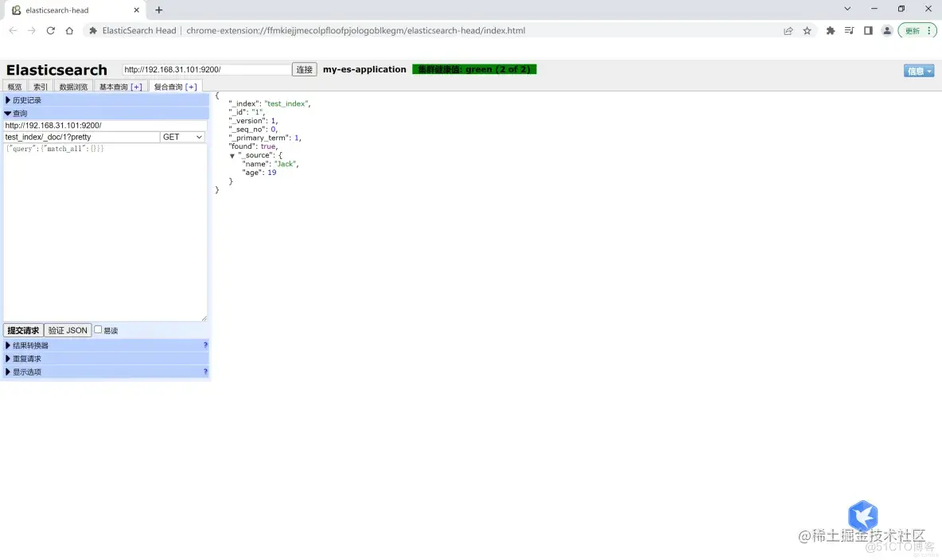This screenshot has height=560, width=942.
Task: Open the GET method dropdown
Action: pos(183,137)
